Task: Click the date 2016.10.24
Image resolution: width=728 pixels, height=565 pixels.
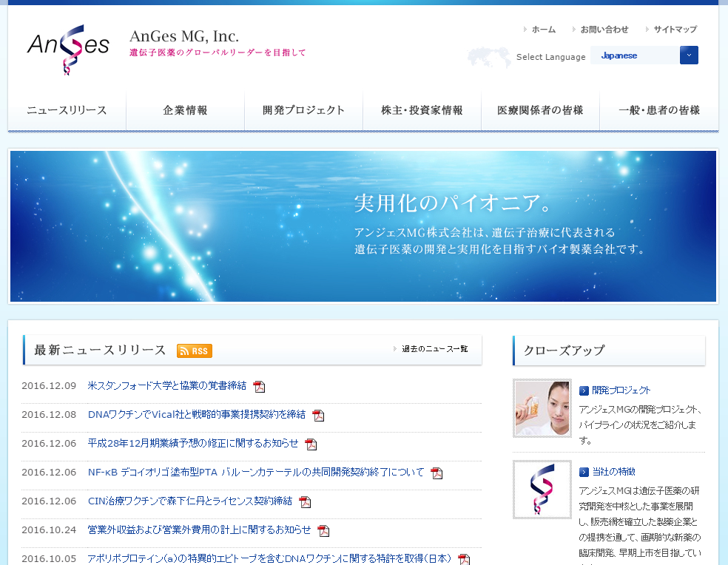Action: tap(49, 530)
